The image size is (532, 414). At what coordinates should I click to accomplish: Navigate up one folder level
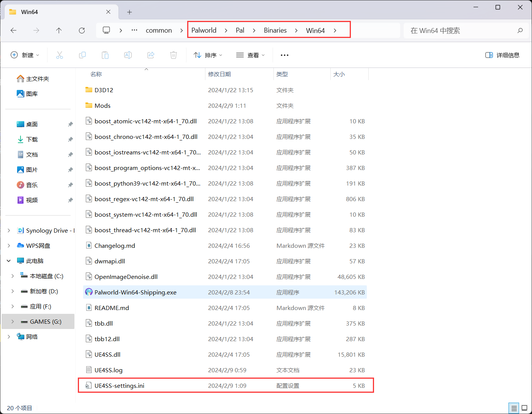59,30
